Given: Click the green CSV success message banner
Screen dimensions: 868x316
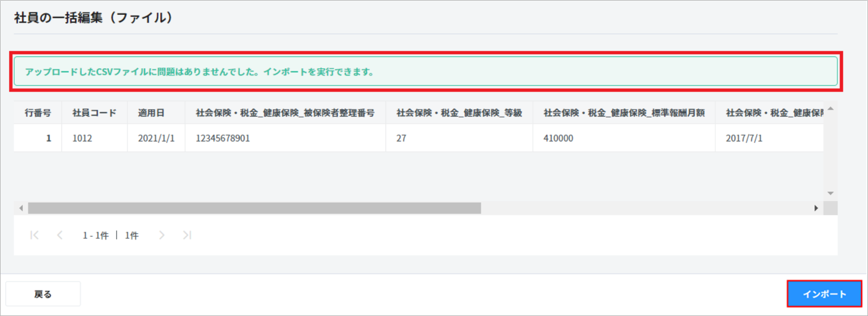Looking at the screenshot, I should click(x=426, y=72).
